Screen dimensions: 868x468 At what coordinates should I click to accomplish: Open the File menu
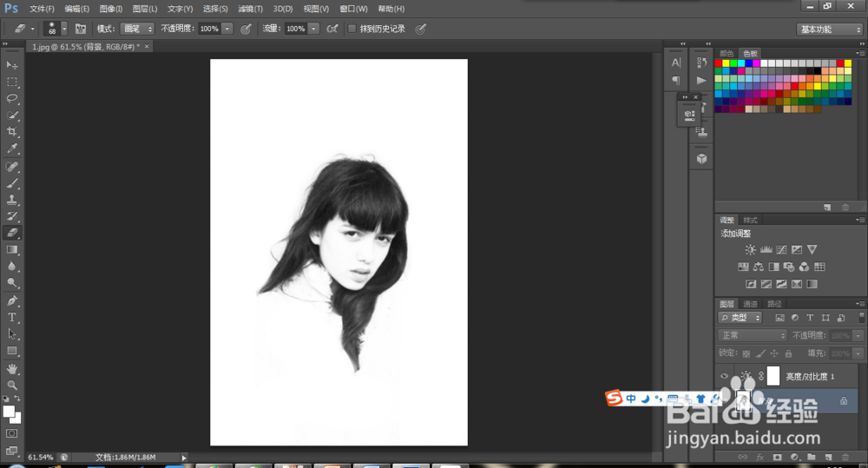(42, 9)
